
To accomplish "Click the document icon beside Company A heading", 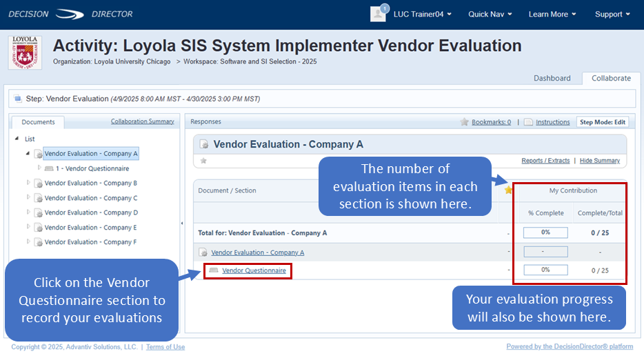I will pos(203,144).
